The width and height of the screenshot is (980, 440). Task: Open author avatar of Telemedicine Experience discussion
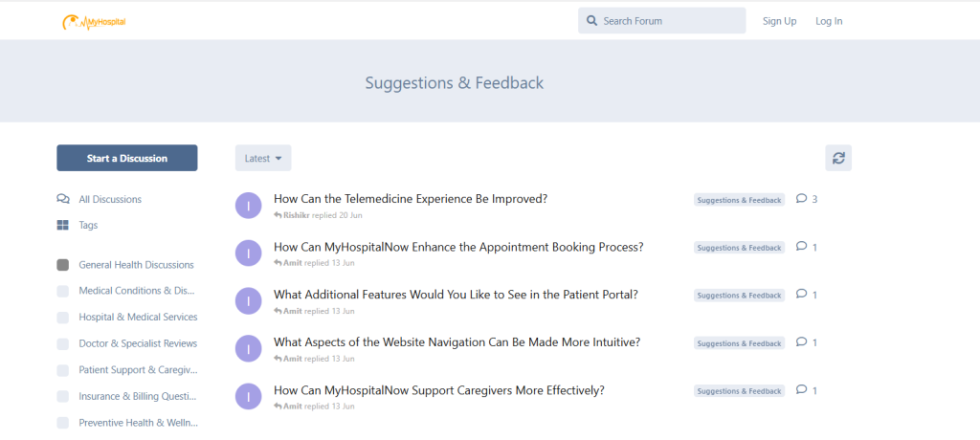point(248,205)
